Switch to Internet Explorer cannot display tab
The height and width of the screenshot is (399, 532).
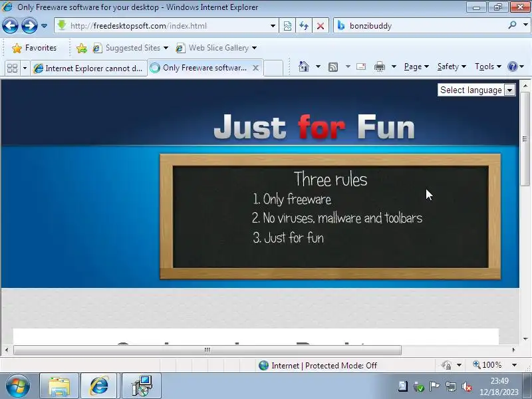click(x=88, y=68)
